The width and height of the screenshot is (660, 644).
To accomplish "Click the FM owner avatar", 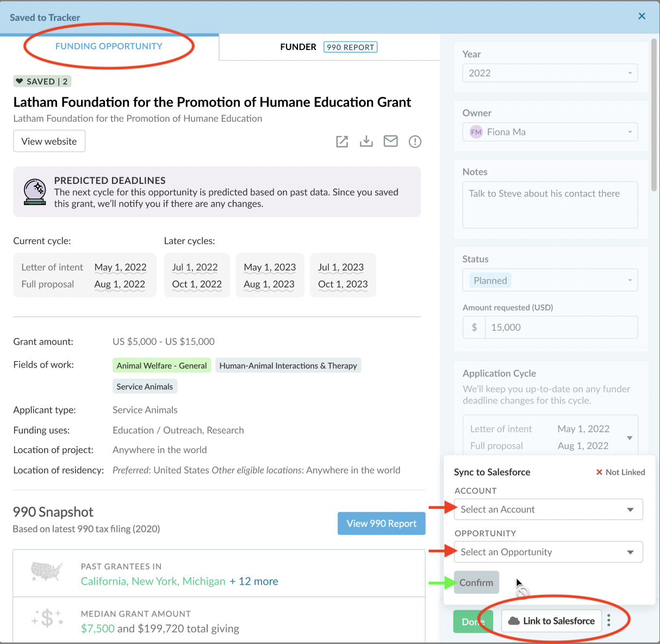I will pos(476,132).
